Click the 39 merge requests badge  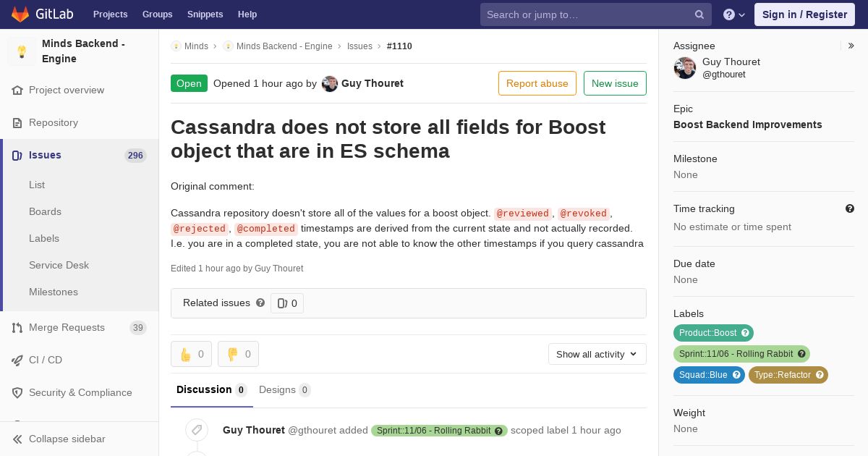(x=138, y=328)
